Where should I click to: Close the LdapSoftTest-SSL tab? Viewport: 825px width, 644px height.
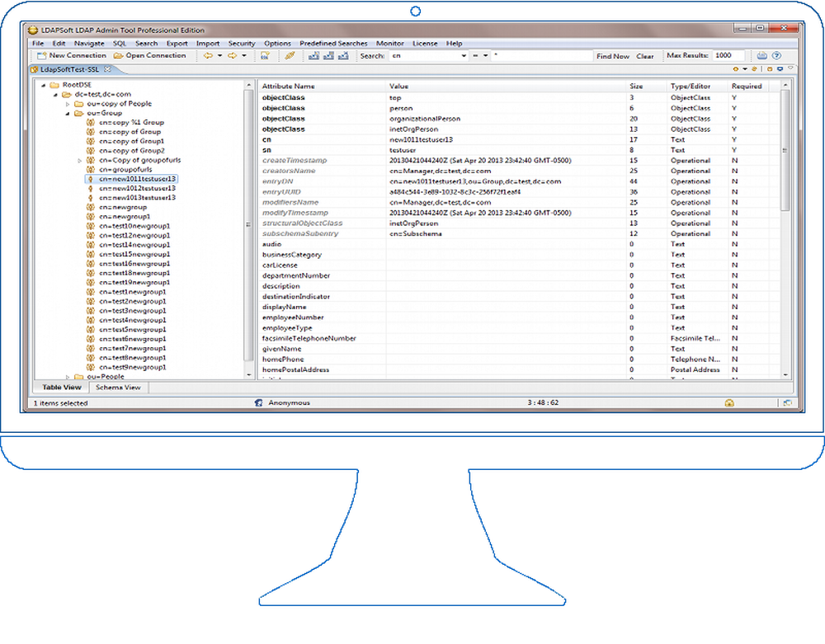[107, 69]
